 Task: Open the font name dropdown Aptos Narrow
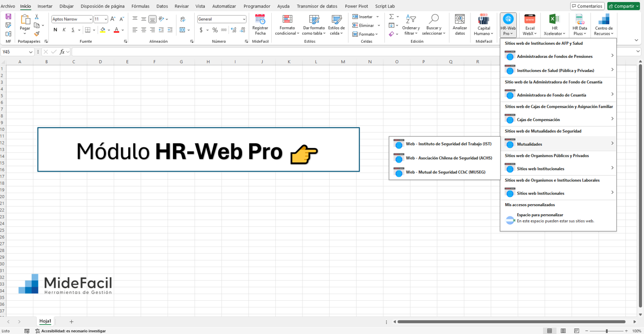point(90,19)
